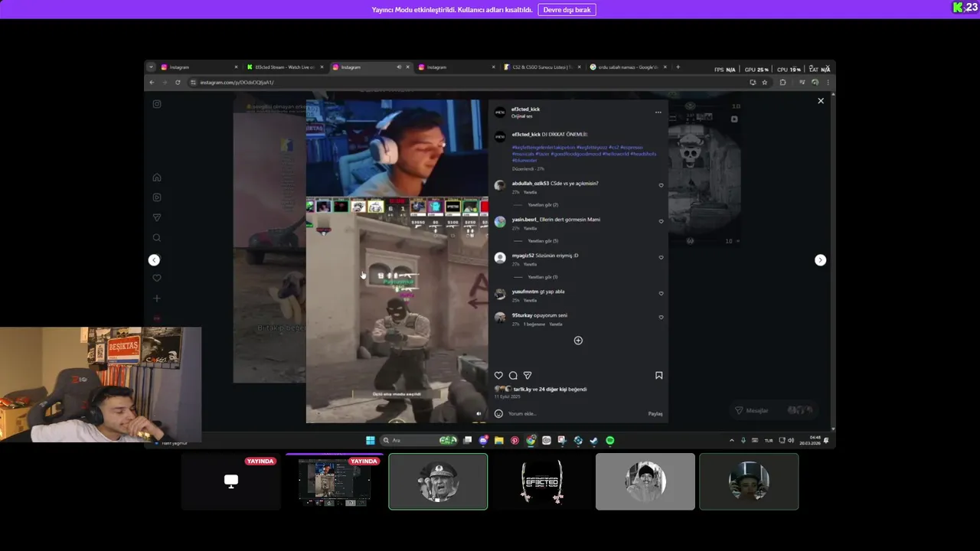This screenshot has height=551, width=980.
Task: Close the Ef3cted Stream tab
Action: (x=322, y=67)
